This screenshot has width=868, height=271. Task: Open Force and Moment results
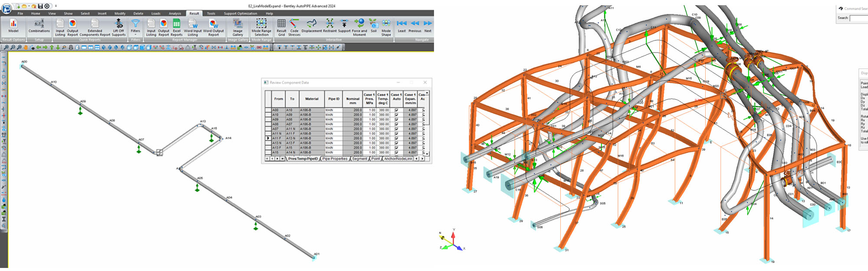[359, 25]
